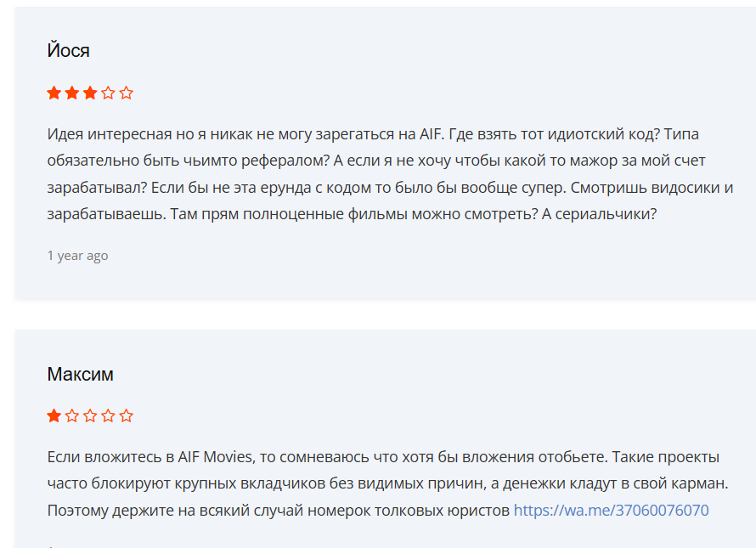Open the wa.me/37060076070 link
Image resolution: width=756 pixels, height=548 pixels.
[x=611, y=511]
